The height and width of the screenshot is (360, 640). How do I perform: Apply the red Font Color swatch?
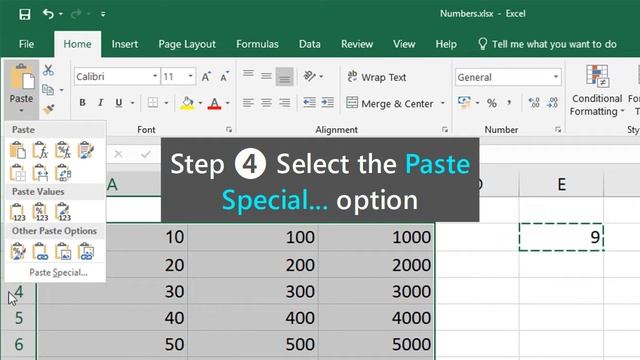click(214, 103)
